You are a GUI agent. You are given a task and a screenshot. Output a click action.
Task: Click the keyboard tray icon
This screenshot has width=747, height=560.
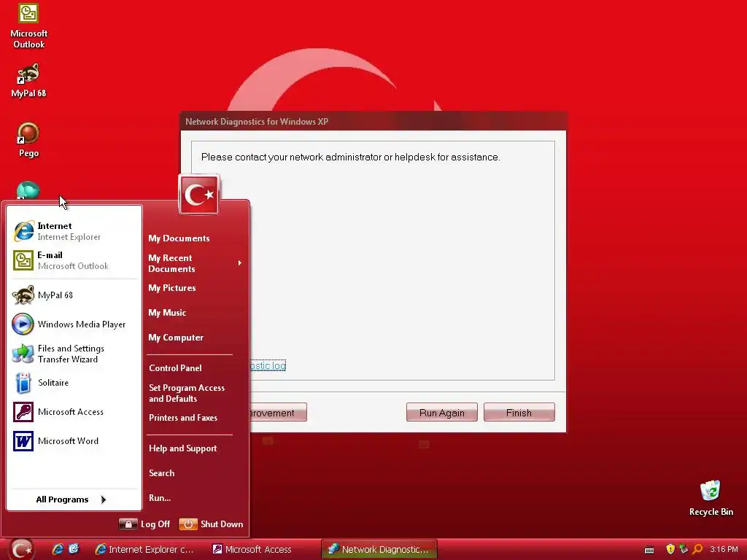tap(649, 550)
